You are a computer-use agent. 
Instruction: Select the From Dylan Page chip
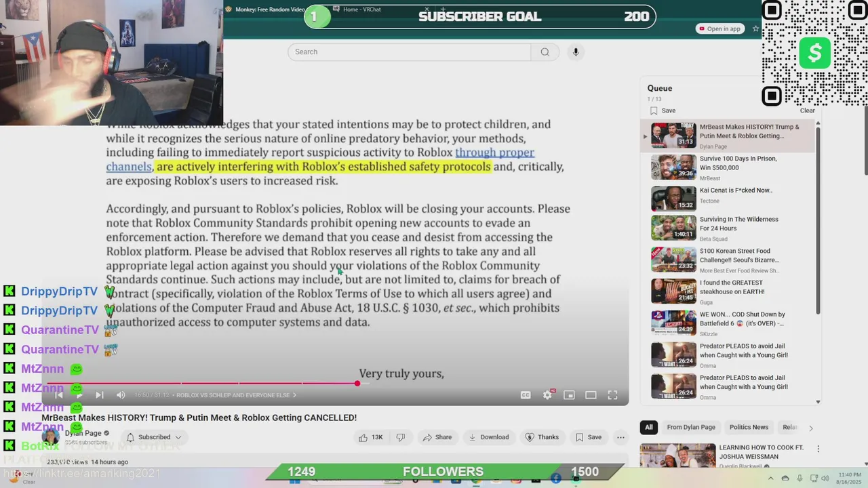click(x=691, y=427)
